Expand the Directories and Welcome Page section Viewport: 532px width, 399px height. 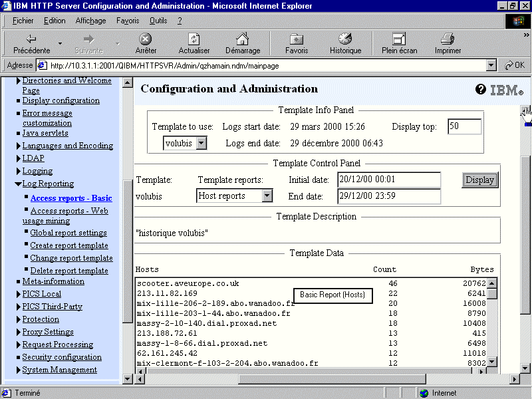[19, 80]
